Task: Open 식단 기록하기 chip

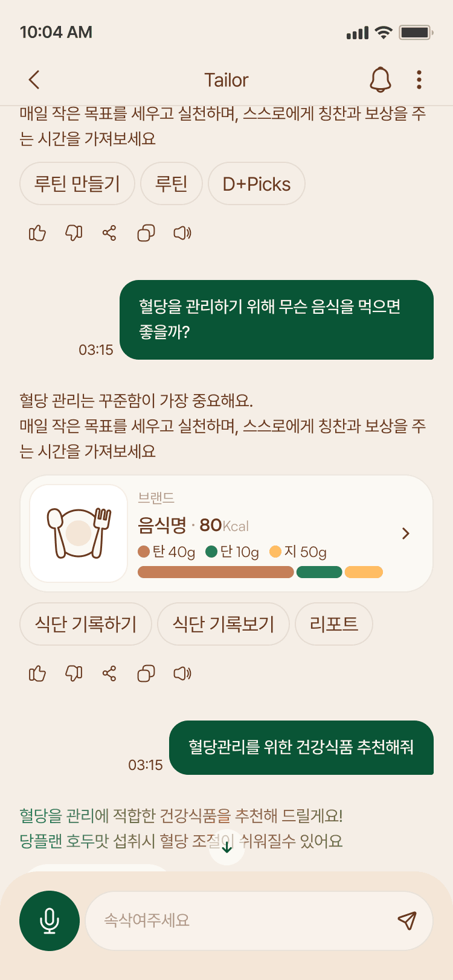Action: coord(86,624)
